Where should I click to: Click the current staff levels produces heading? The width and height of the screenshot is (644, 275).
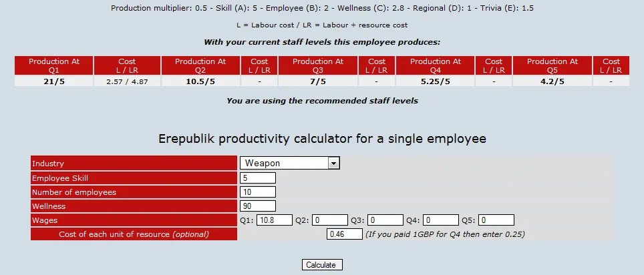pyautogui.click(x=322, y=42)
